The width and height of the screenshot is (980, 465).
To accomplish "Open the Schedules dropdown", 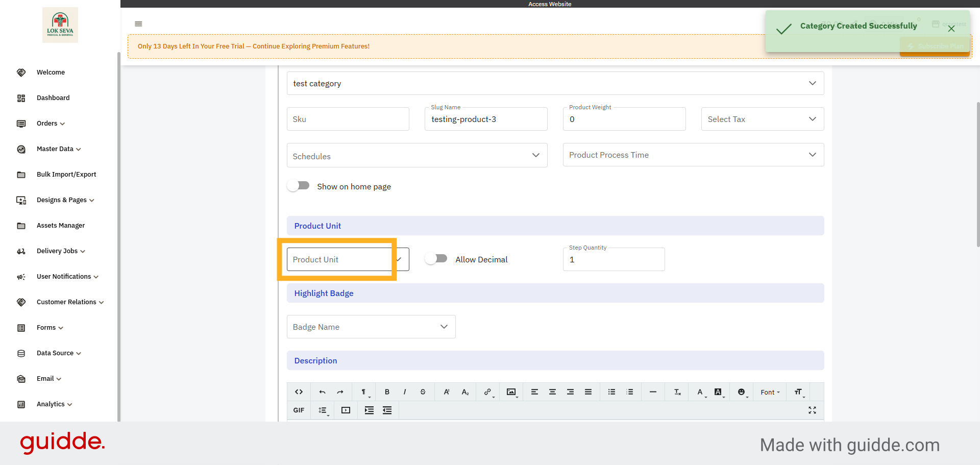I will [416, 156].
